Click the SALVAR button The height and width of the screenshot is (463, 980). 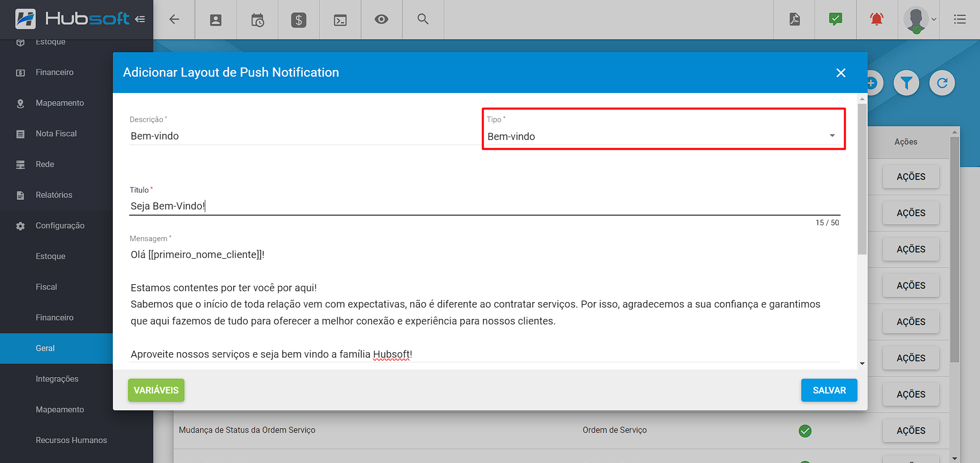pos(829,390)
